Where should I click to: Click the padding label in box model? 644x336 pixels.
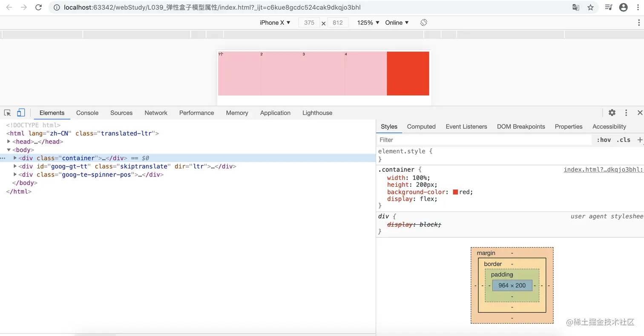(502, 275)
